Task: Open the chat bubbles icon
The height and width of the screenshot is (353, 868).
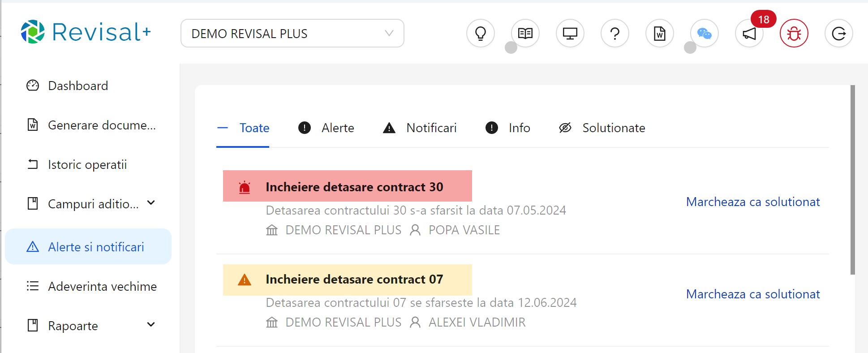Action: point(705,33)
